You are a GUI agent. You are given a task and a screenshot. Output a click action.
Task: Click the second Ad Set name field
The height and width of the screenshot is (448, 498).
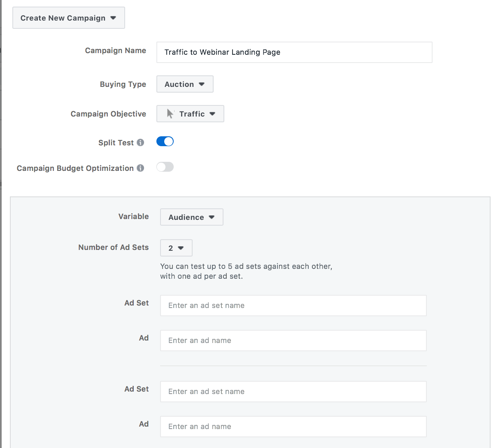tap(293, 392)
